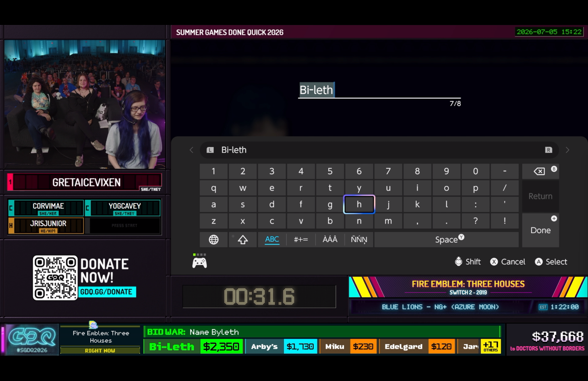Click the run timer display
This screenshot has height=381, width=588.
(259, 297)
